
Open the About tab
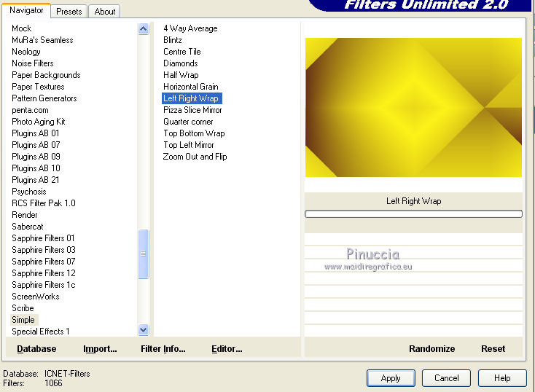[x=104, y=11]
